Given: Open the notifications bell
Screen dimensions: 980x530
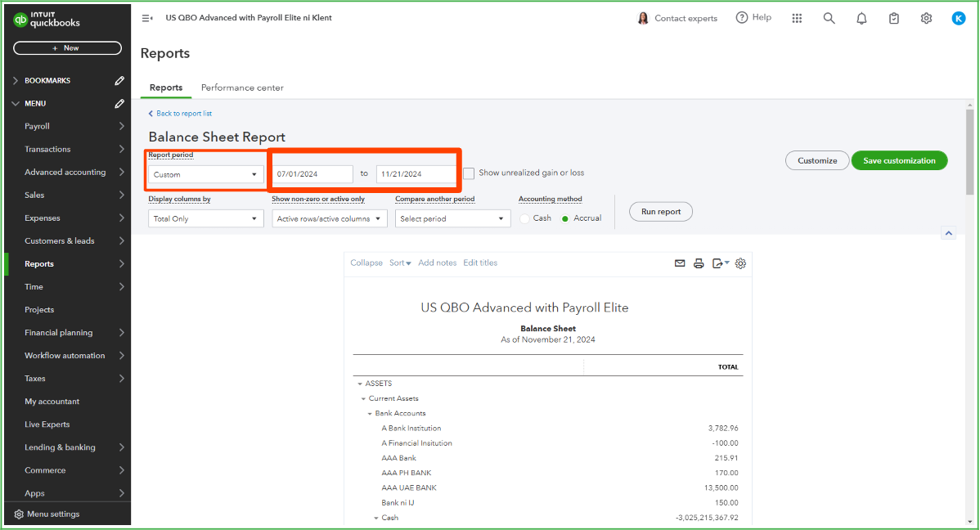Looking at the screenshot, I should 861,18.
